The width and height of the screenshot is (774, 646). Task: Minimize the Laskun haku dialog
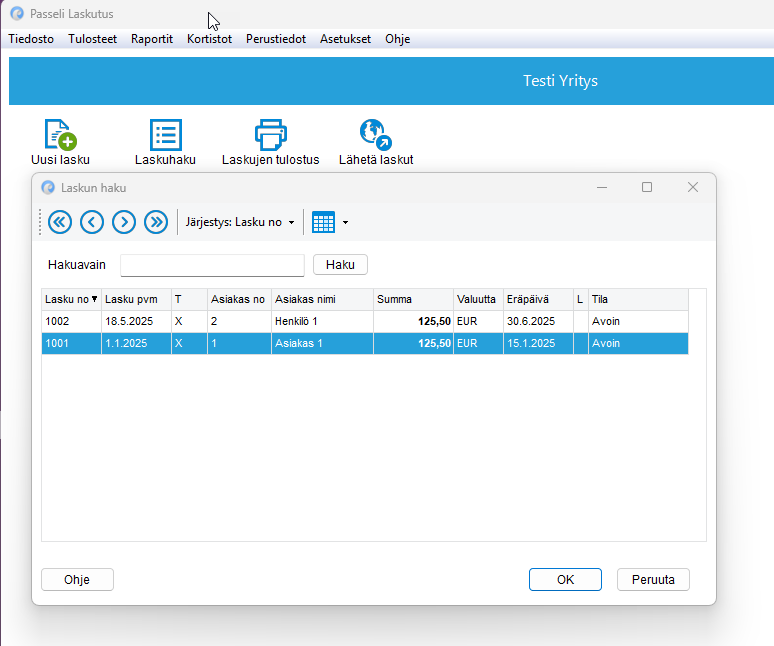pos(601,187)
